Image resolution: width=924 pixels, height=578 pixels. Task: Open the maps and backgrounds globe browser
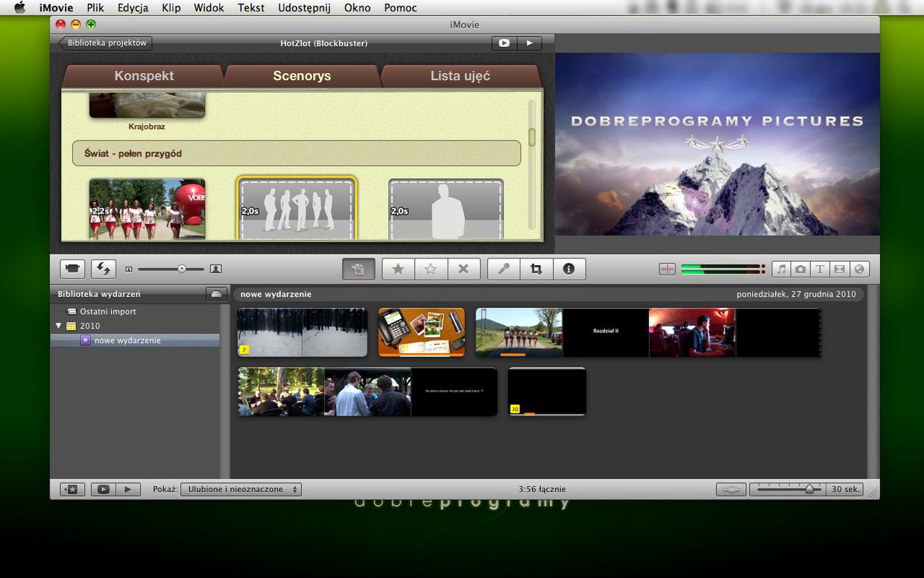click(x=859, y=269)
